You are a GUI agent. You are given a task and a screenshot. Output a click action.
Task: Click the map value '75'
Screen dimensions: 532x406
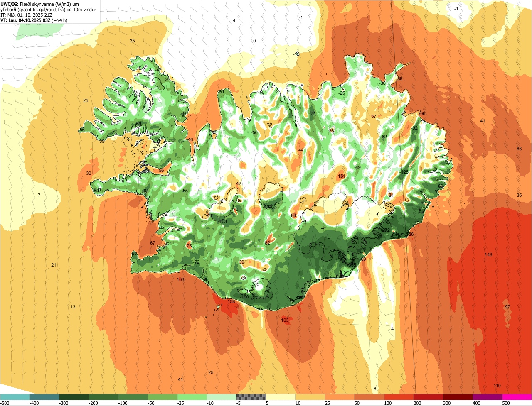[x=189, y=246]
